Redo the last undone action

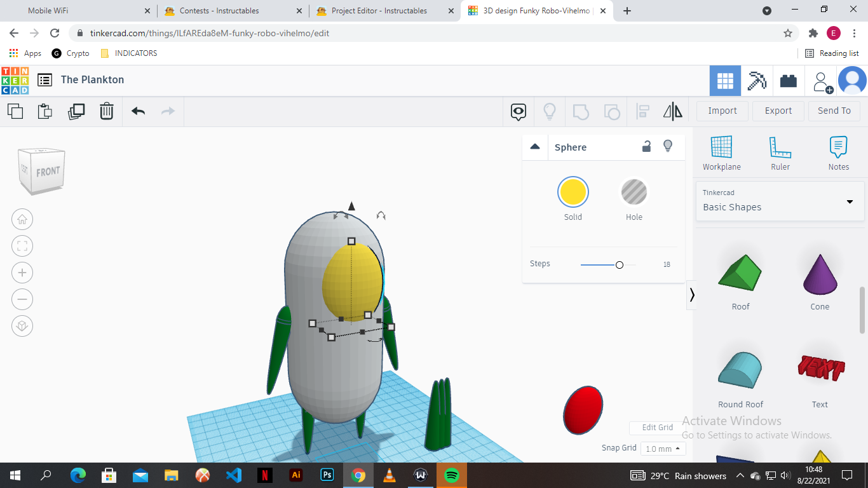pyautogui.click(x=168, y=111)
